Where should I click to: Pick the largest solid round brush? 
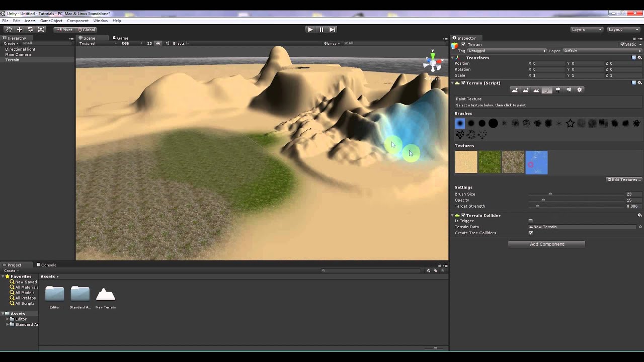[493, 123]
